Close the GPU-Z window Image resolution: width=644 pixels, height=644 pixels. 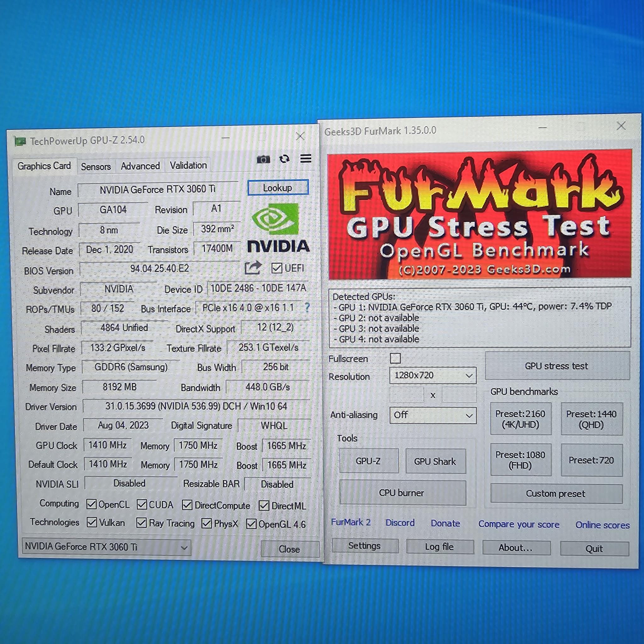(300, 136)
